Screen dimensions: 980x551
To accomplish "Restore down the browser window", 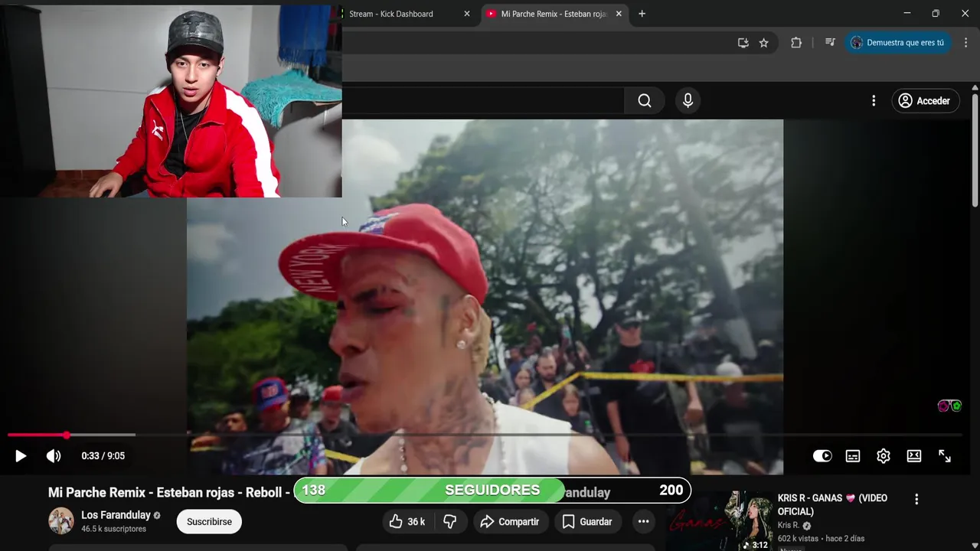I will point(936,13).
